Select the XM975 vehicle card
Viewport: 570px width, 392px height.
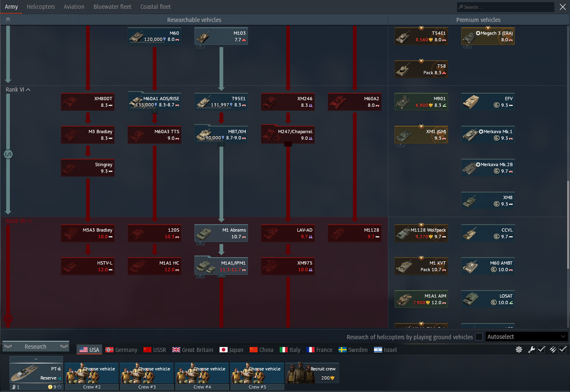(x=288, y=266)
